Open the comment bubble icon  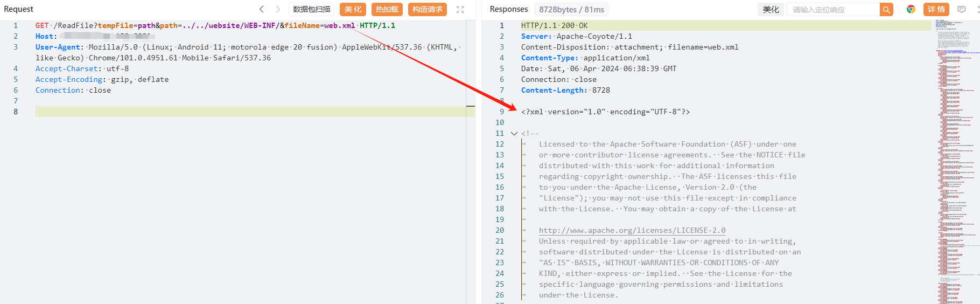pos(962,9)
